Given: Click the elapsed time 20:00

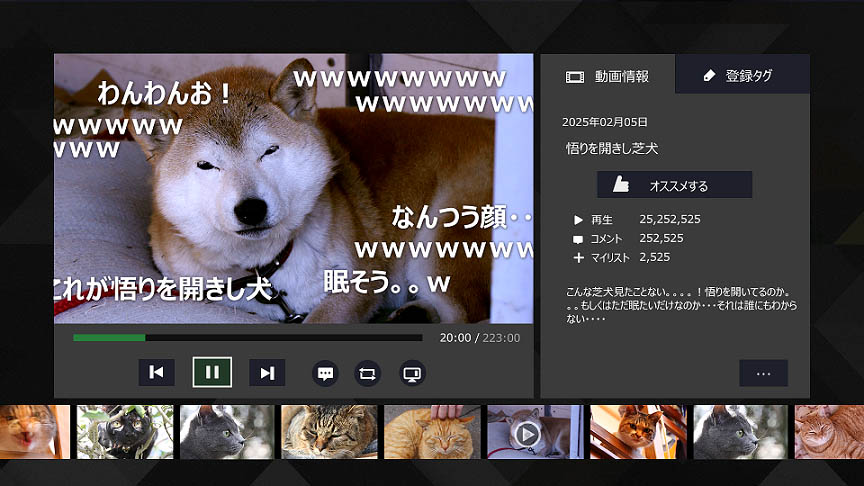Looking at the screenshot, I should [455, 338].
